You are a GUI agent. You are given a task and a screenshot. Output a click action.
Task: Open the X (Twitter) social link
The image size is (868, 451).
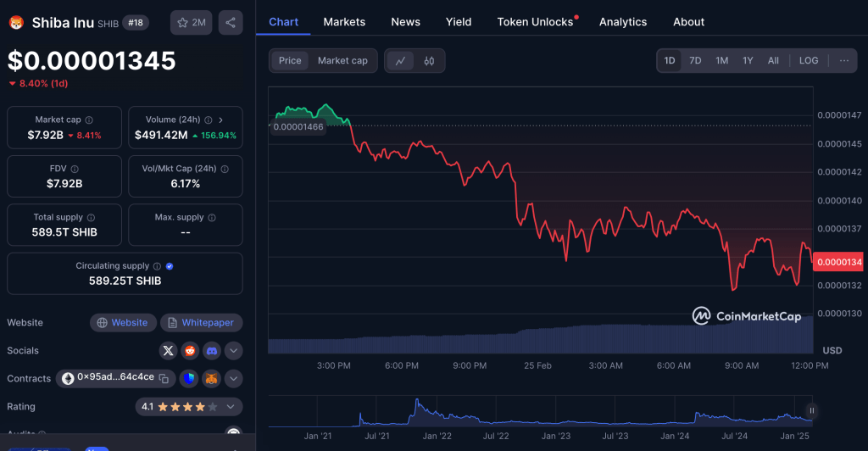click(168, 350)
